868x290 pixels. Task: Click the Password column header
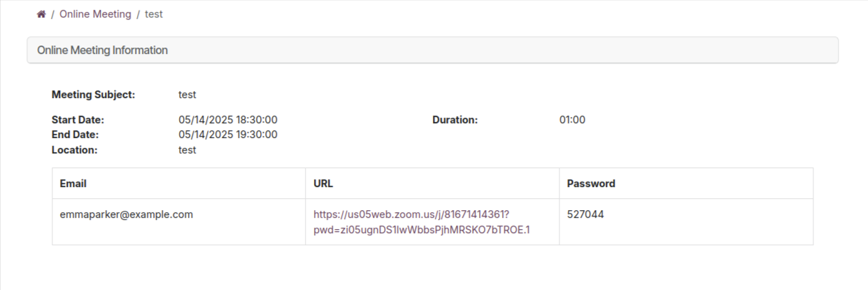(591, 184)
